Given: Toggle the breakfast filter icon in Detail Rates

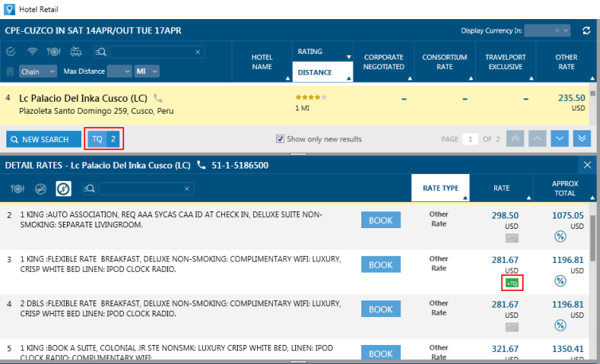Looking at the screenshot, I should (18, 188).
